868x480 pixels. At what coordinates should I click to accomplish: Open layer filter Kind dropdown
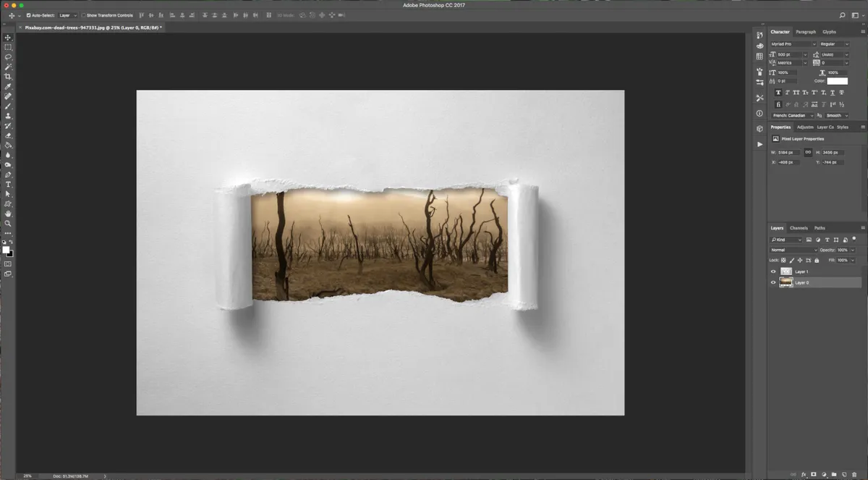coord(787,240)
